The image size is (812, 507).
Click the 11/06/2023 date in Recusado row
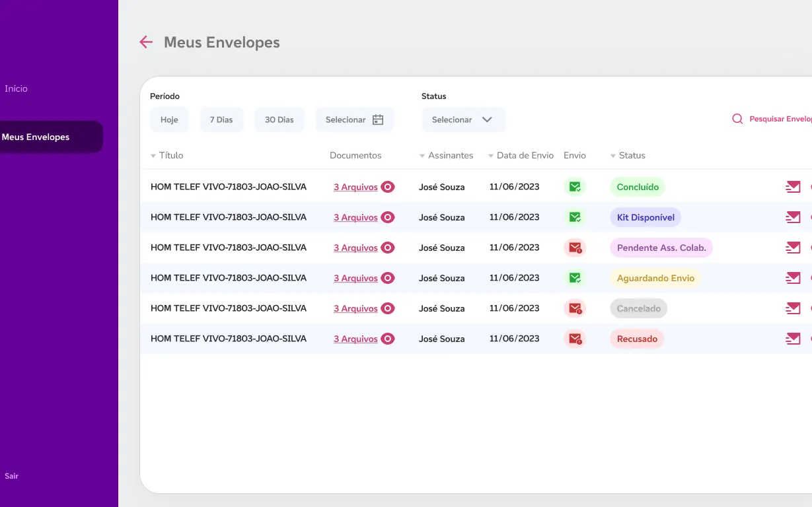(515, 339)
